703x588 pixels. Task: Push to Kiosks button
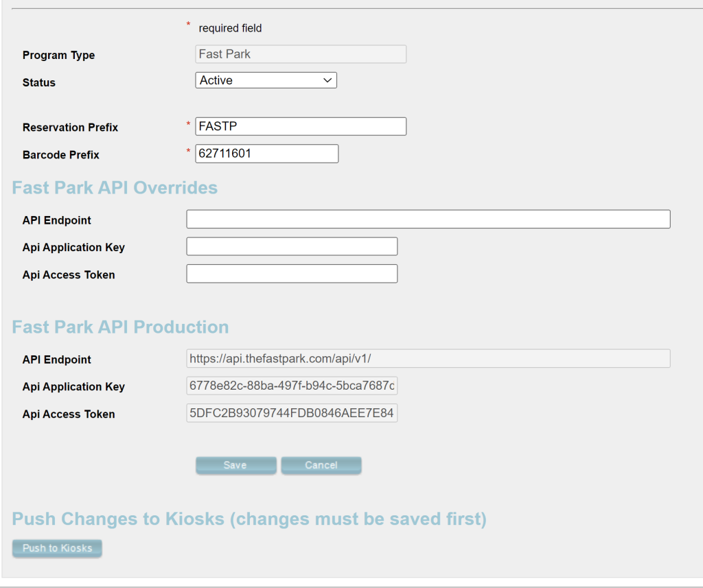[57, 548]
